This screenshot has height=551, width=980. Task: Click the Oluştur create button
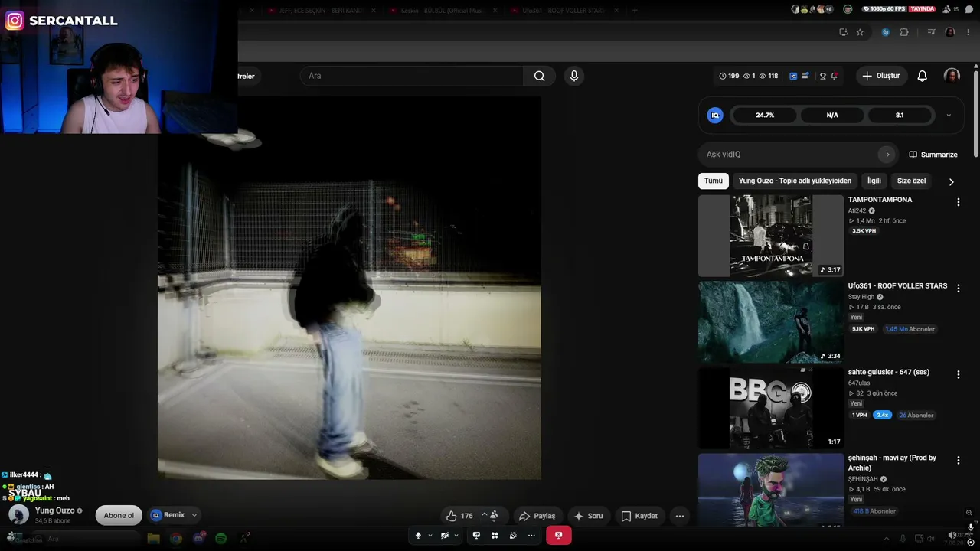point(881,76)
